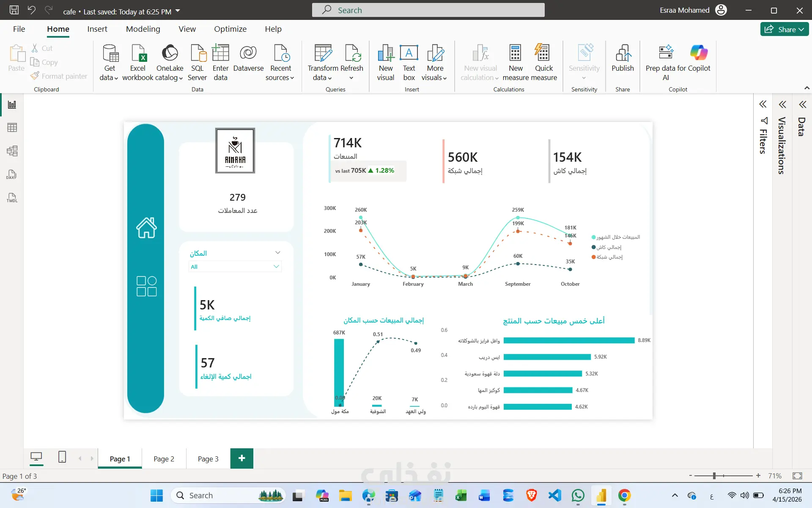Switch to Table view icon

12,127
